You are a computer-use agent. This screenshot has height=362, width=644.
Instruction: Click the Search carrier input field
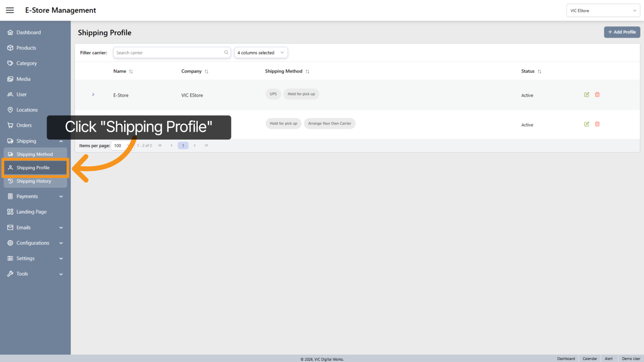point(169,52)
